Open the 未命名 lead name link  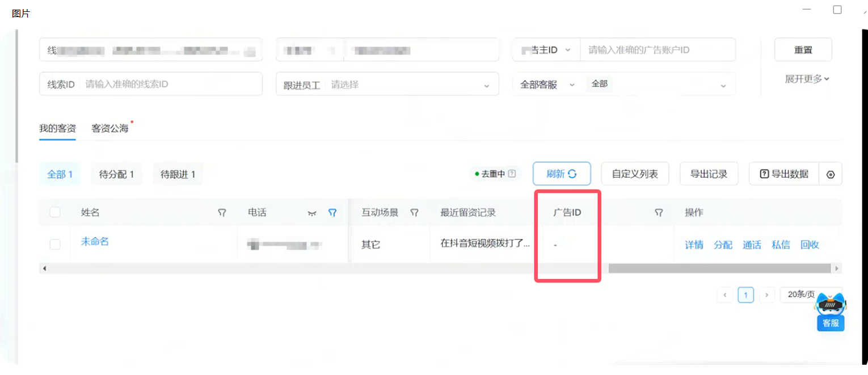coord(95,241)
